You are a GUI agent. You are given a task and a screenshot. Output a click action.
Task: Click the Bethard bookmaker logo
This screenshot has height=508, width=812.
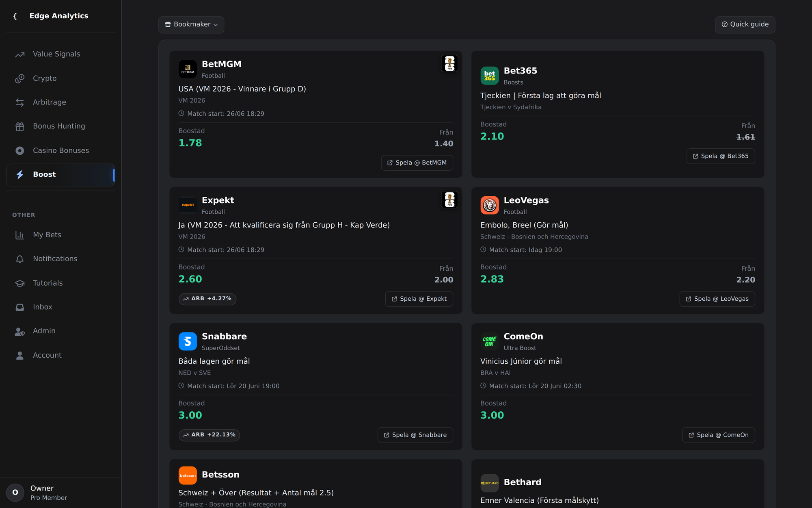point(490,483)
